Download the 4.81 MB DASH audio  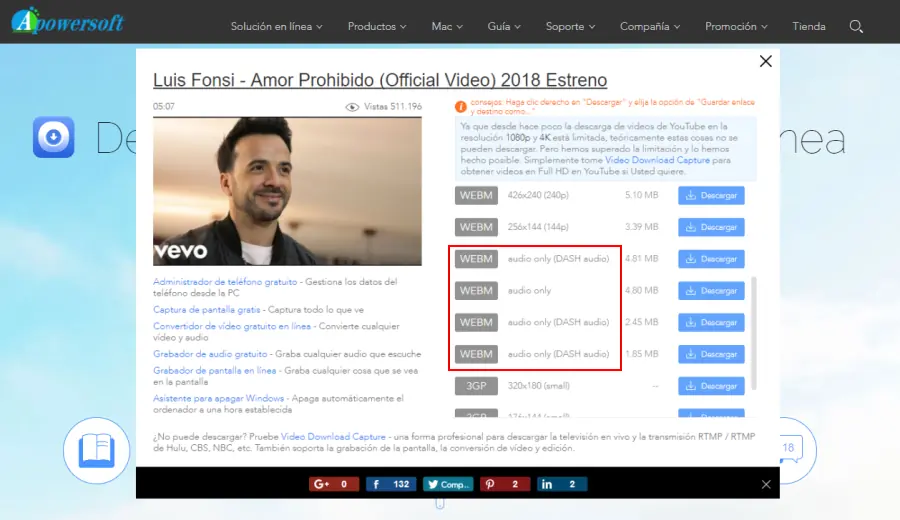(x=711, y=259)
